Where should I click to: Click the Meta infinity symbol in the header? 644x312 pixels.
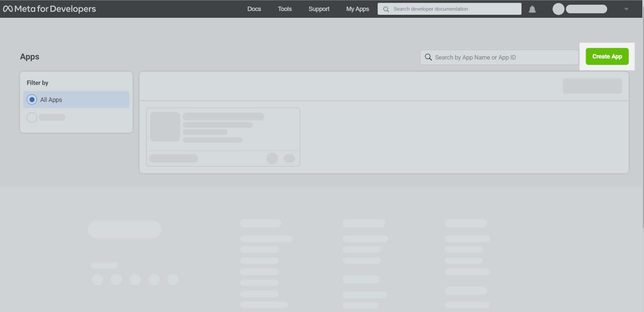7,9
